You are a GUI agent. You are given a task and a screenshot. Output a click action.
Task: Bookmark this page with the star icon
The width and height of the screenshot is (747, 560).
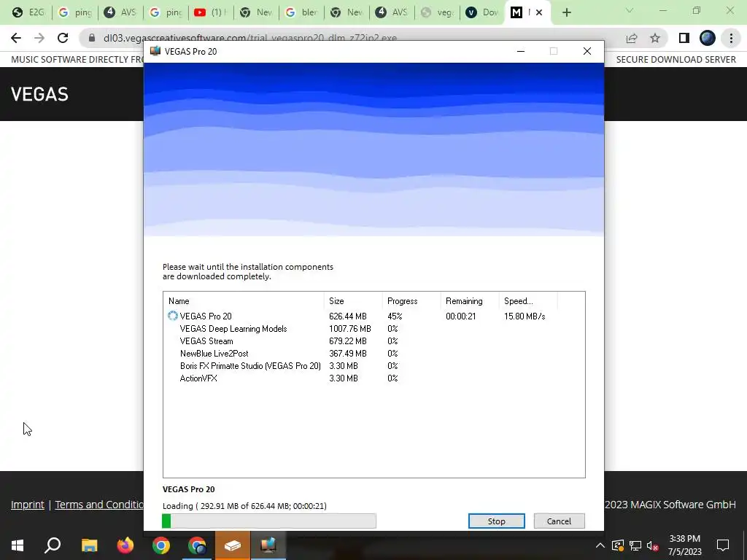[x=655, y=38]
